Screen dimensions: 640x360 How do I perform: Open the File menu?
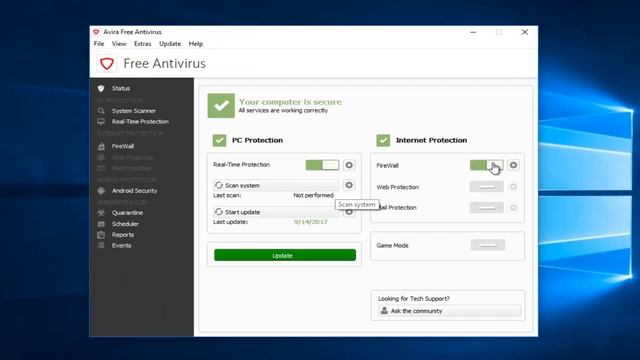tap(99, 44)
